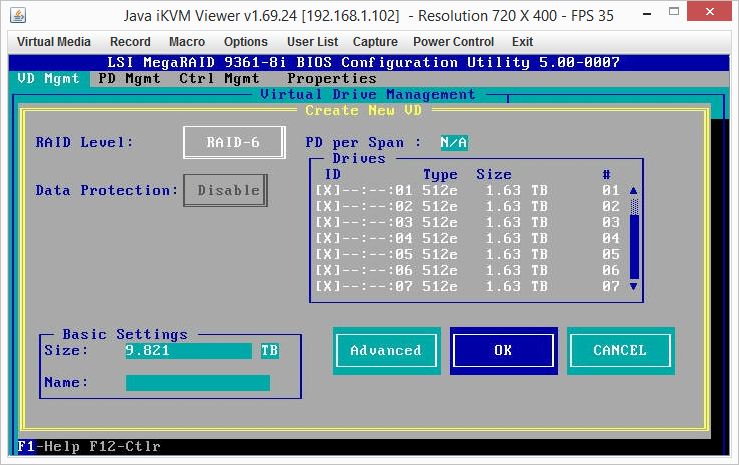
Task: Click the empty Name input field
Action: pyautogui.click(x=197, y=383)
